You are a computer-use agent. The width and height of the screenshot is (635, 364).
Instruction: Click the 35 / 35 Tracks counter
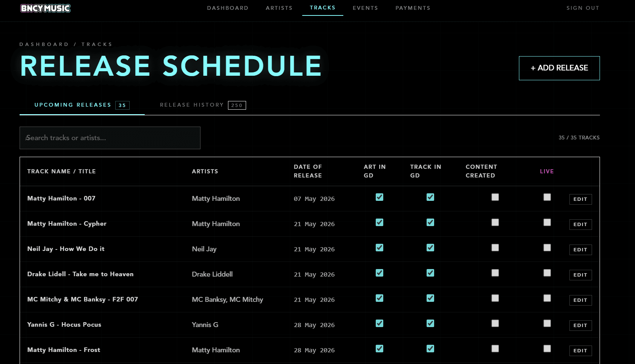(x=579, y=138)
